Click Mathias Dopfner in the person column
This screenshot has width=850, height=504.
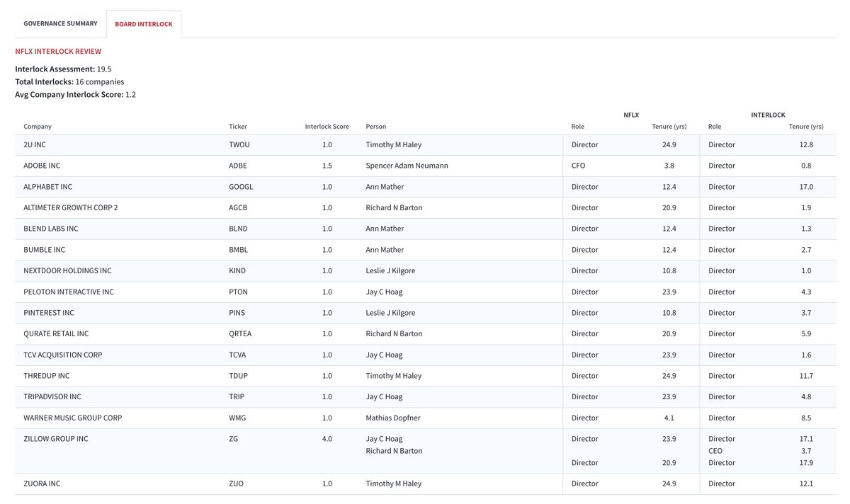pyautogui.click(x=393, y=418)
